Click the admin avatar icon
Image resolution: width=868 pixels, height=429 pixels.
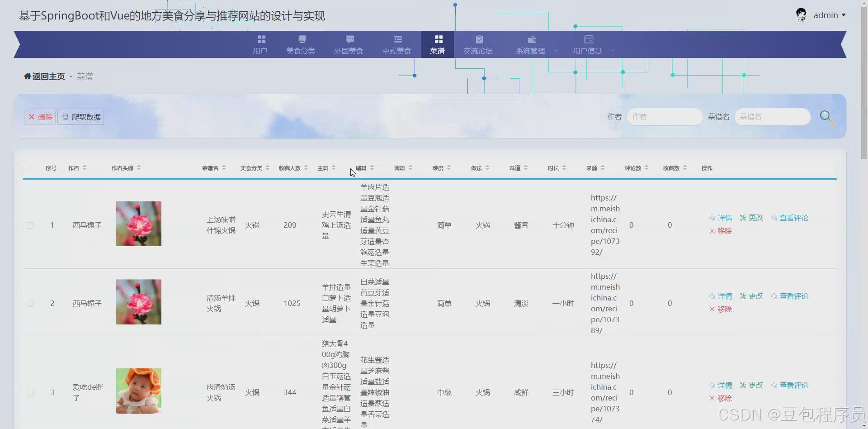pos(801,15)
